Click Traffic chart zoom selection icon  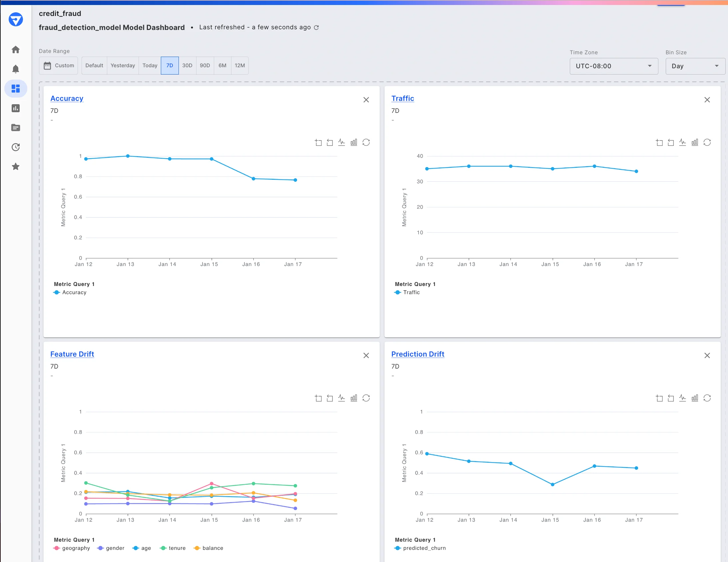[x=659, y=142]
